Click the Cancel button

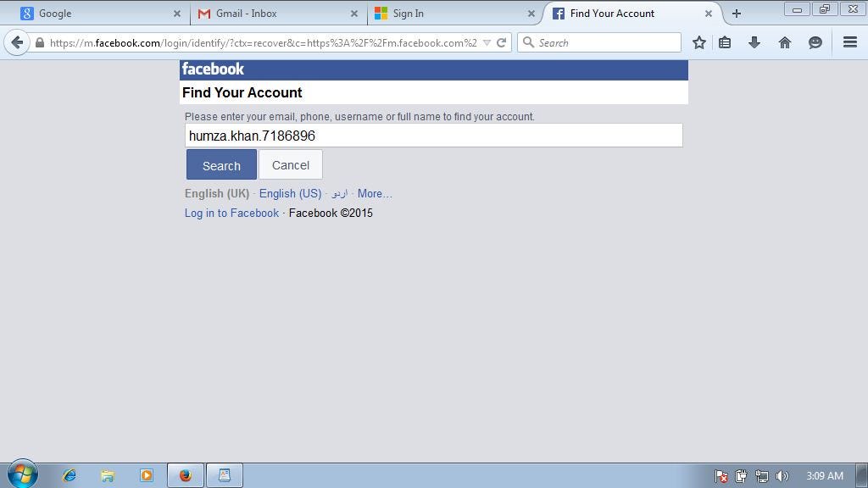[291, 165]
